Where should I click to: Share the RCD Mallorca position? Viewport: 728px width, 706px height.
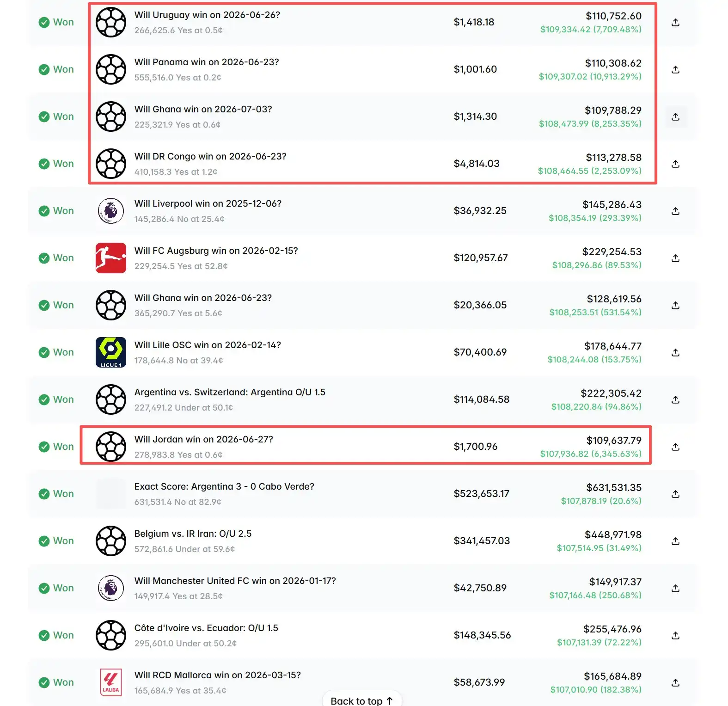tap(675, 682)
